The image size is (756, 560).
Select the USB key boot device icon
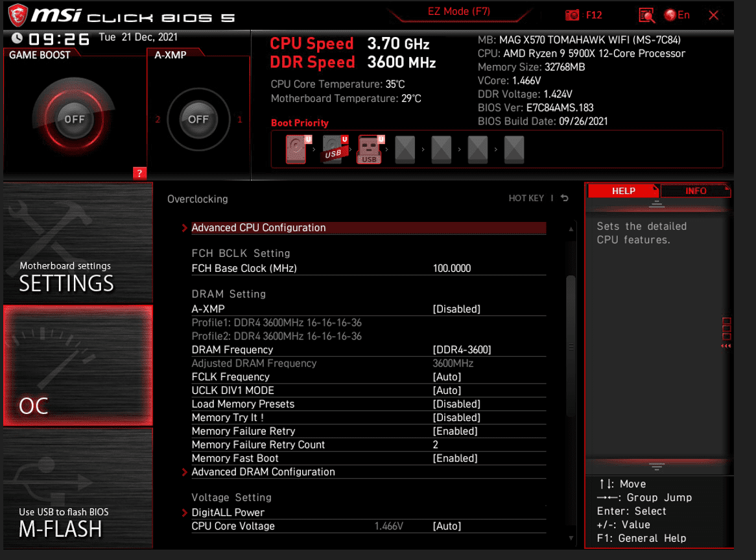pyautogui.click(x=370, y=149)
